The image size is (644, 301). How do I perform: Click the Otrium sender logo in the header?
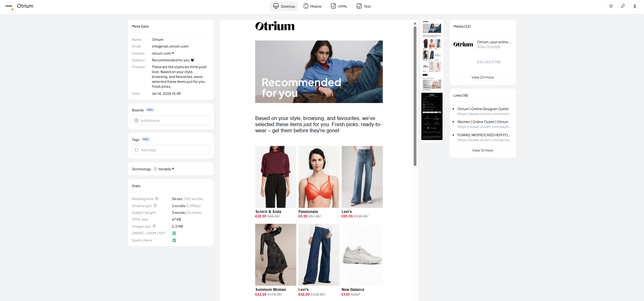[x=8, y=6]
